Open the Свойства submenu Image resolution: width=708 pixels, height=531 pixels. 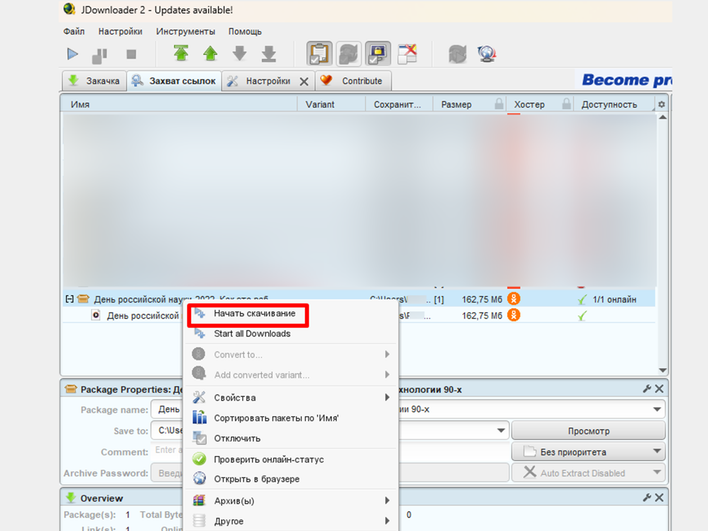click(x=291, y=397)
